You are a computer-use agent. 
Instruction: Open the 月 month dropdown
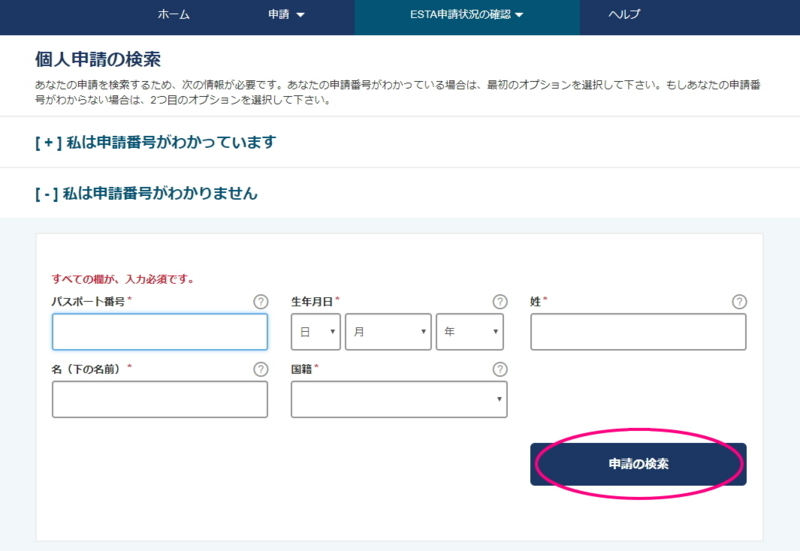point(388,332)
